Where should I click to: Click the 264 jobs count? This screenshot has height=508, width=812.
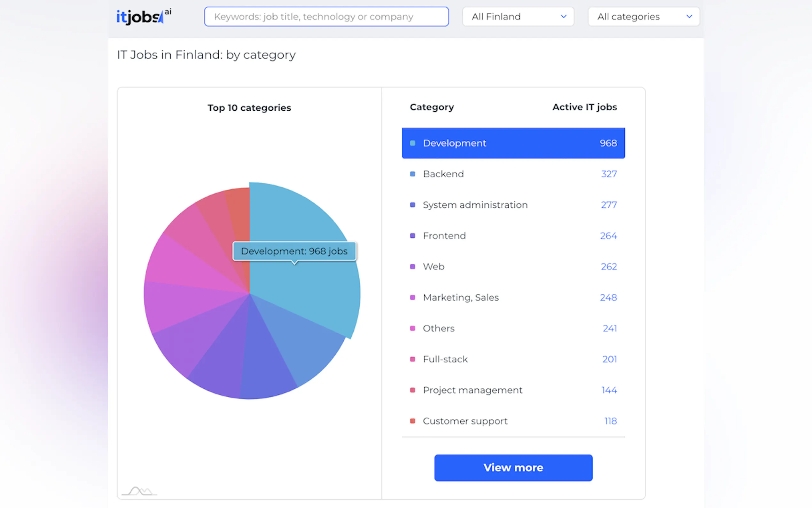coord(608,236)
